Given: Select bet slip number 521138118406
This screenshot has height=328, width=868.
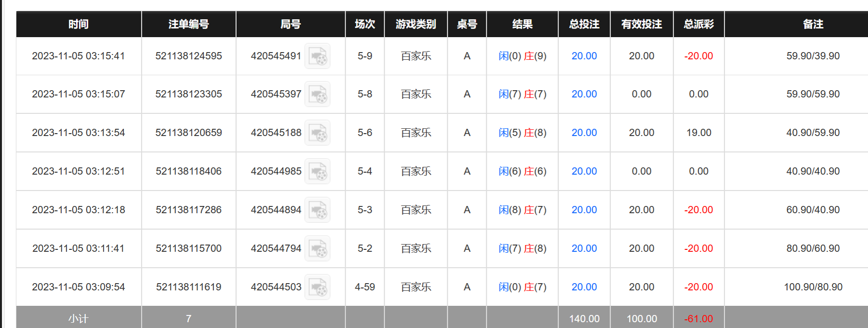Looking at the screenshot, I should pos(188,171).
